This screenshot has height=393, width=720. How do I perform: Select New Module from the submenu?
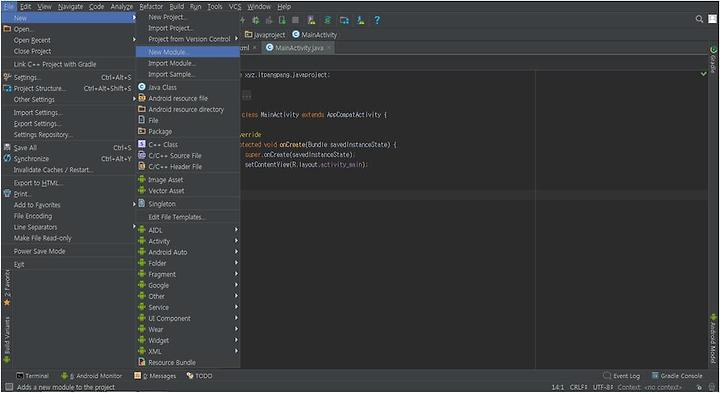click(x=188, y=52)
